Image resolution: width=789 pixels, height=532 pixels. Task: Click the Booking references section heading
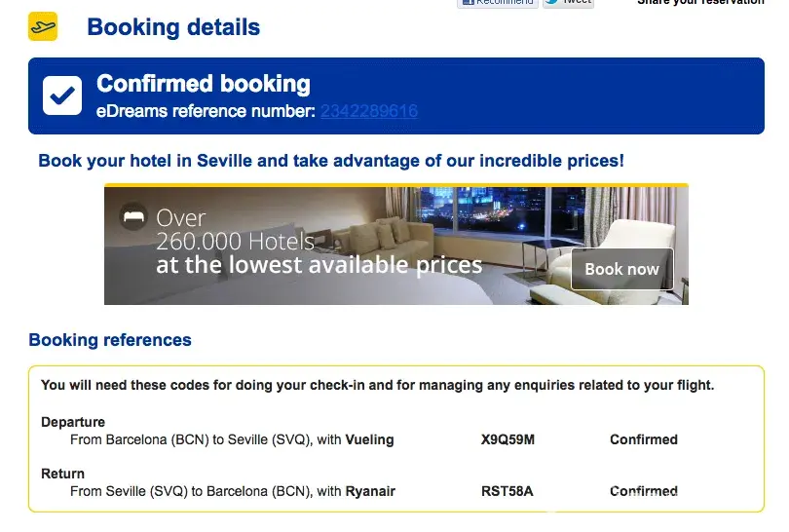pos(110,340)
